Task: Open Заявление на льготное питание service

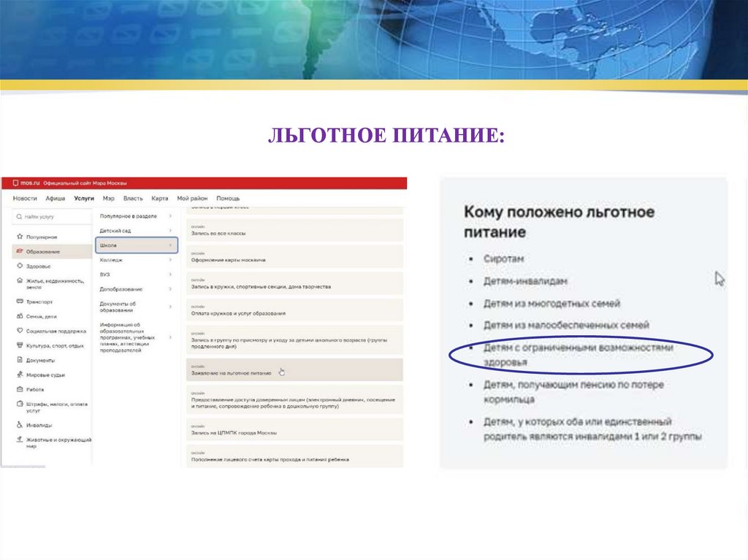Action: 294,369
